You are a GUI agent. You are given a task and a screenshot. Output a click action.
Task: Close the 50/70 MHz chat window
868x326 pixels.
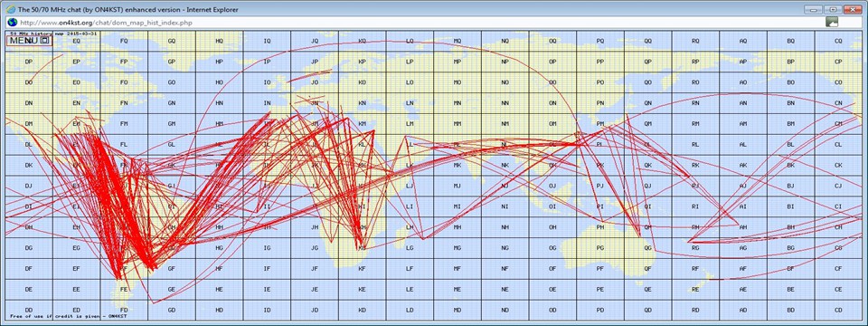(x=852, y=9)
